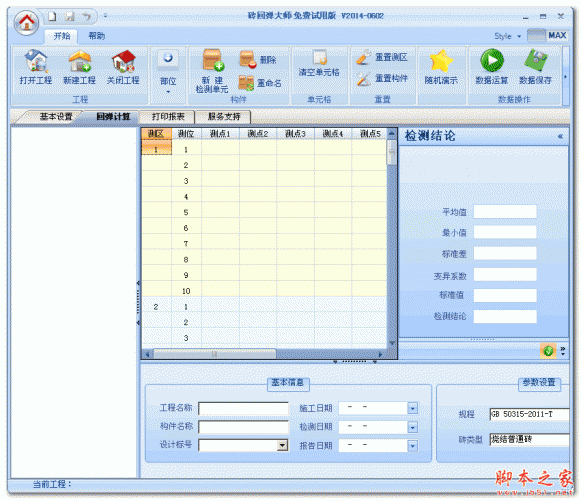Open the Style dropdown
The height and width of the screenshot is (500, 581).
[508, 36]
